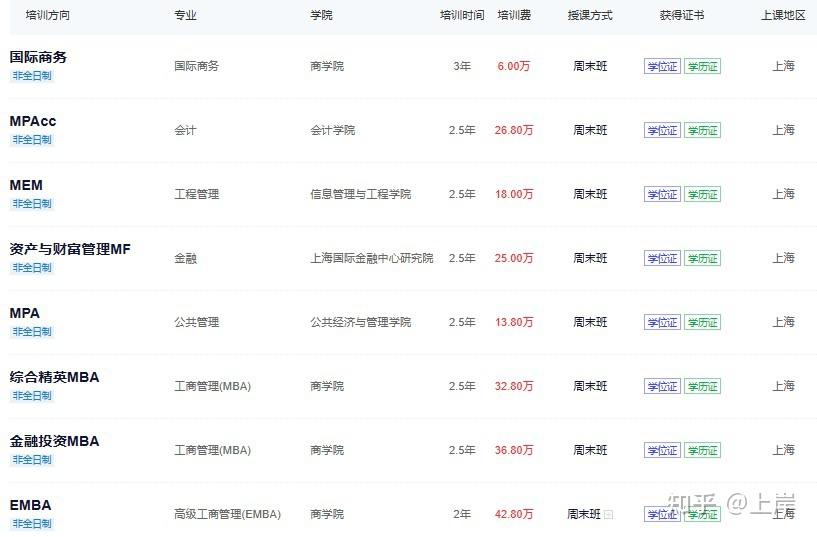Click the 上课地区 column header
This screenshot has width=817, height=537.
[x=784, y=15]
